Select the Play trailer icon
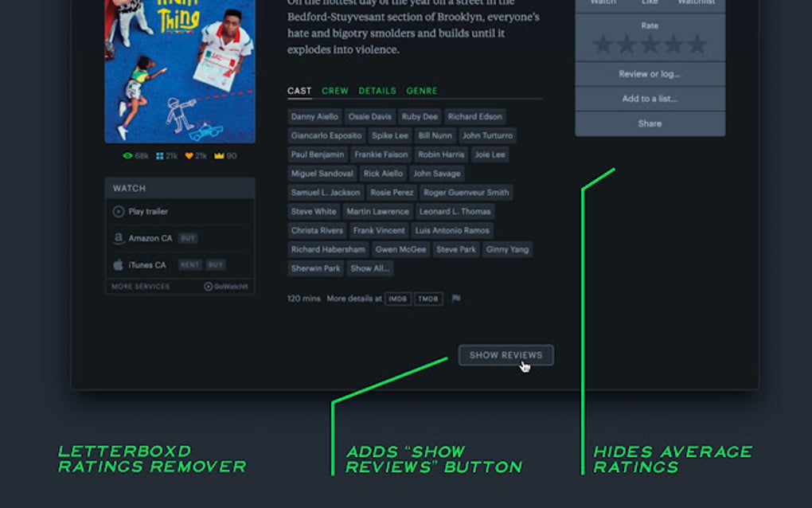Viewport: 812px width, 508px height. [119, 212]
